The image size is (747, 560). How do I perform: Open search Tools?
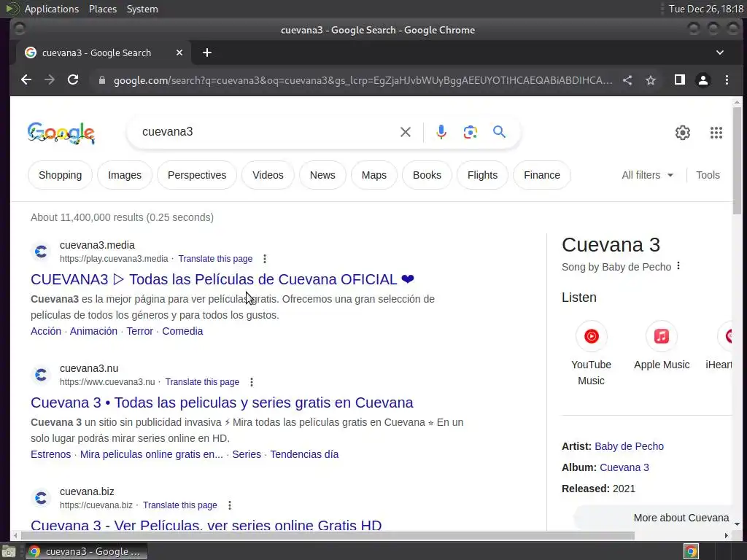point(708,175)
